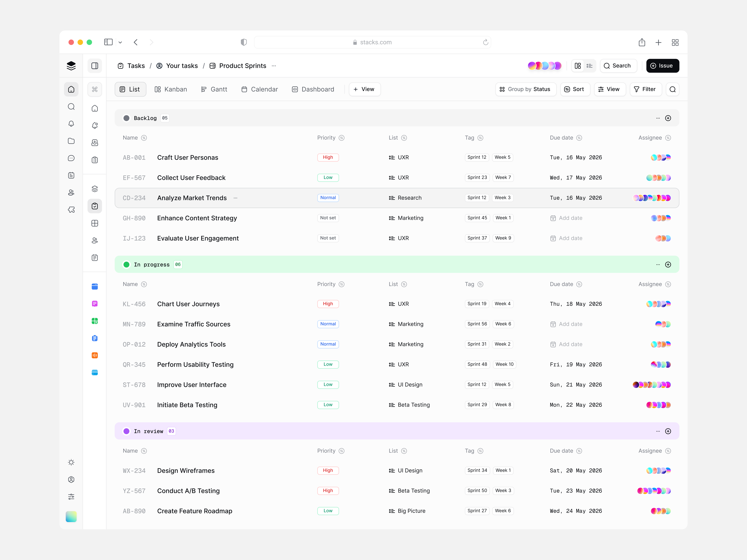The image size is (747, 560).
Task: Open the sun theme icon in left rail
Action: [x=71, y=462]
